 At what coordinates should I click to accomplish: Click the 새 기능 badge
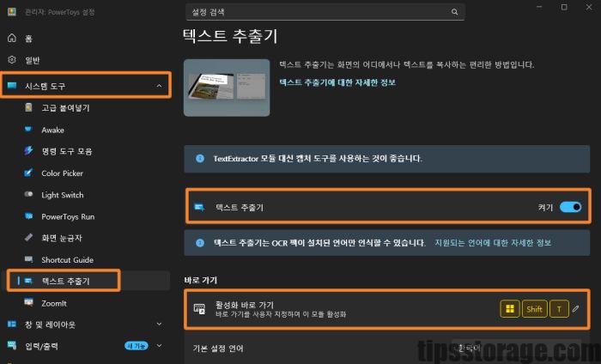pos(136,346)
